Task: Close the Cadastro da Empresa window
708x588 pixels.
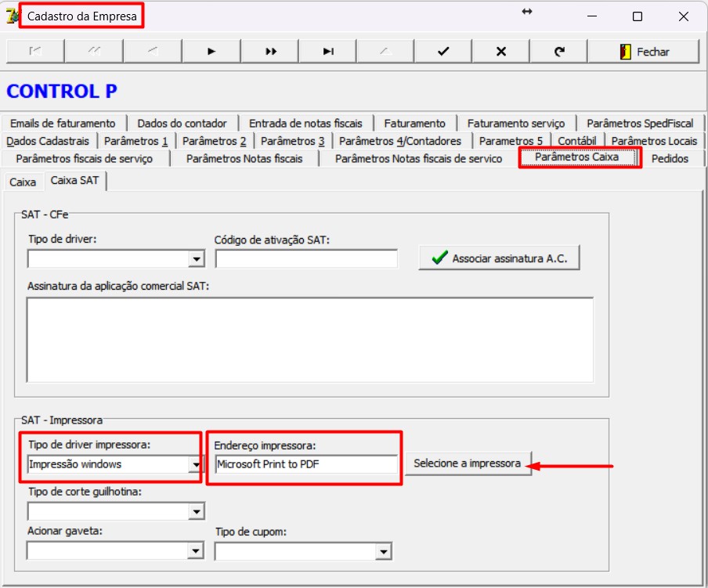Action: pyautogui.click(x=683, y=16)
